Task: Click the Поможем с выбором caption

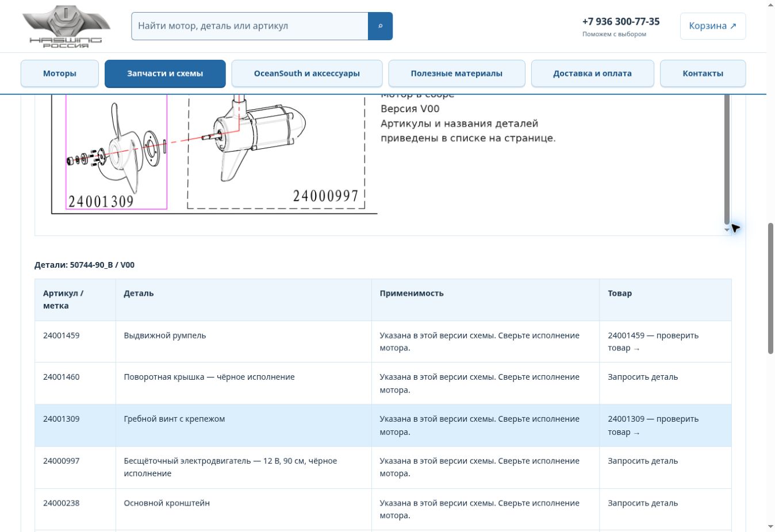Action: pos(614,34)
